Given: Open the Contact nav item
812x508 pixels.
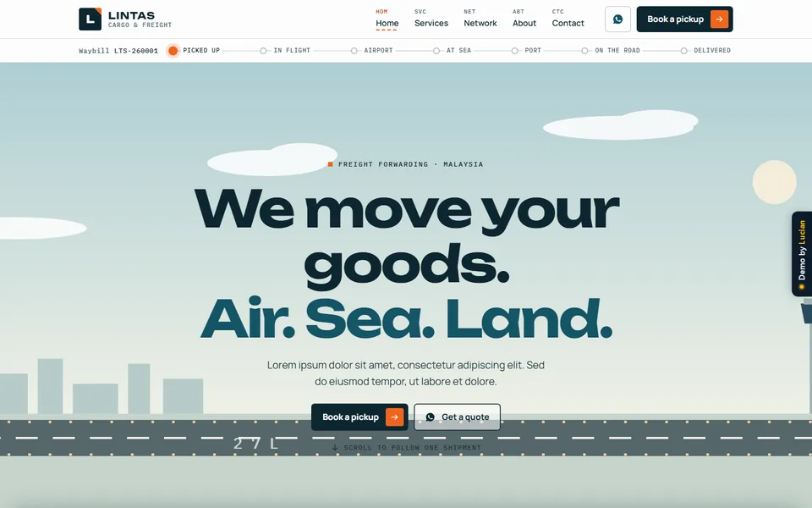Looking at the screenshot, I should point(568,19).
